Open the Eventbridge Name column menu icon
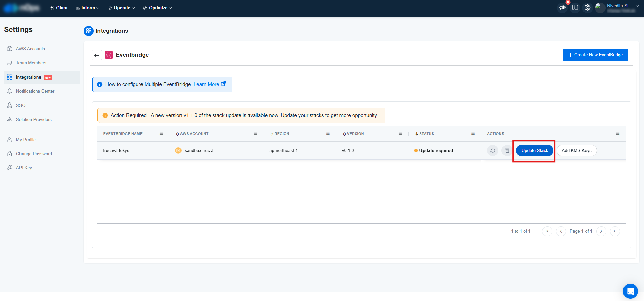 tap(161, 134)
